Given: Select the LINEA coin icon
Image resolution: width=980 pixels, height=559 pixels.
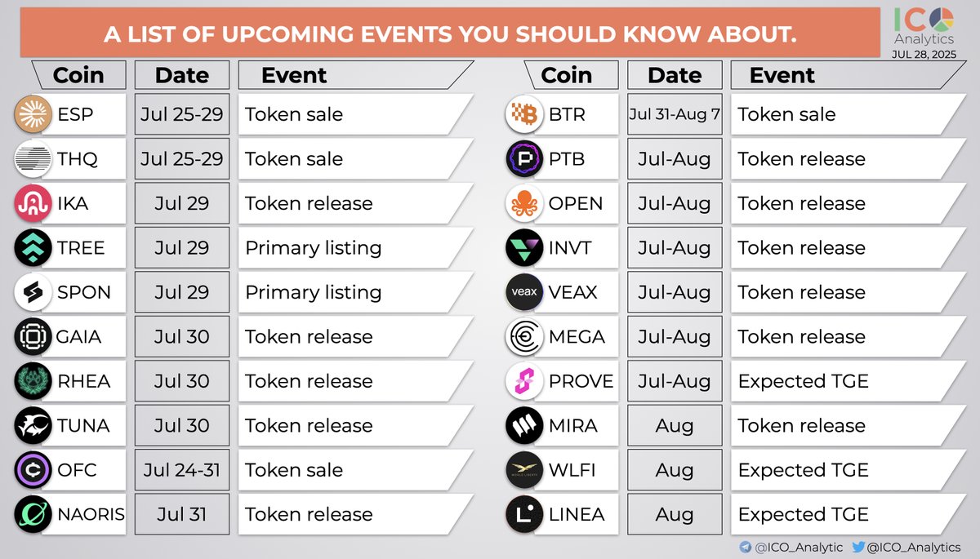Looking at the screenshot, I should [524, 514].
